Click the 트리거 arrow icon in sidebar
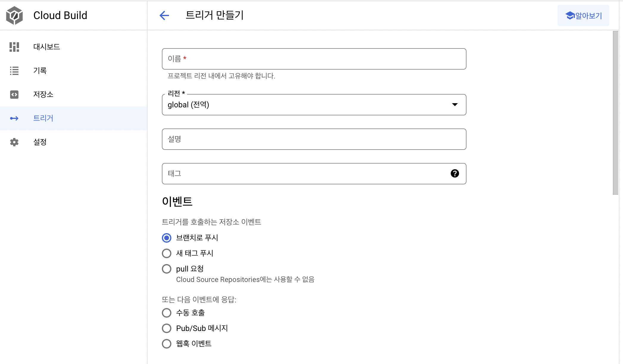Viewport: 623px width, 364px height. click(x=14, y=118)
